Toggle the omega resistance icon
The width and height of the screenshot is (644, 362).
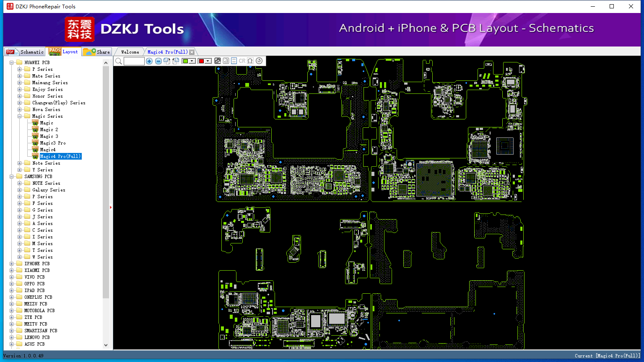pos(250,61)
